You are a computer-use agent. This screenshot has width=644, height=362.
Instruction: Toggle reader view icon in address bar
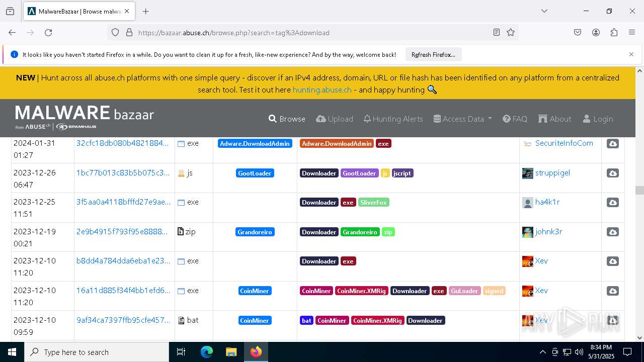[497, 33]
